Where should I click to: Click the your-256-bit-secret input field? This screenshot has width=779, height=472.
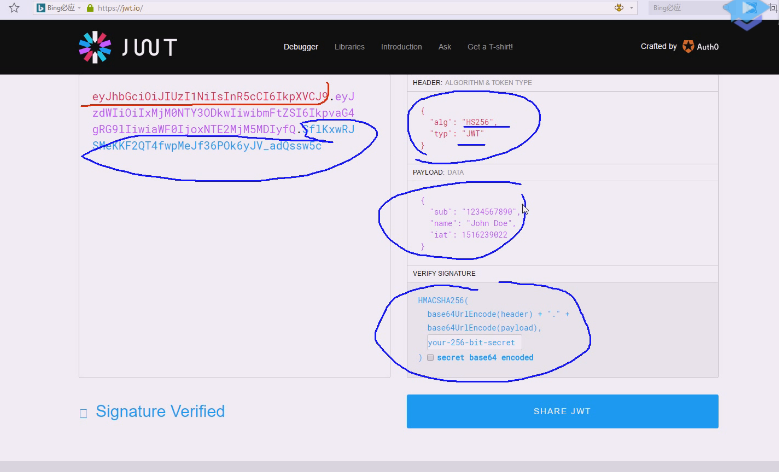click(474, 342)
